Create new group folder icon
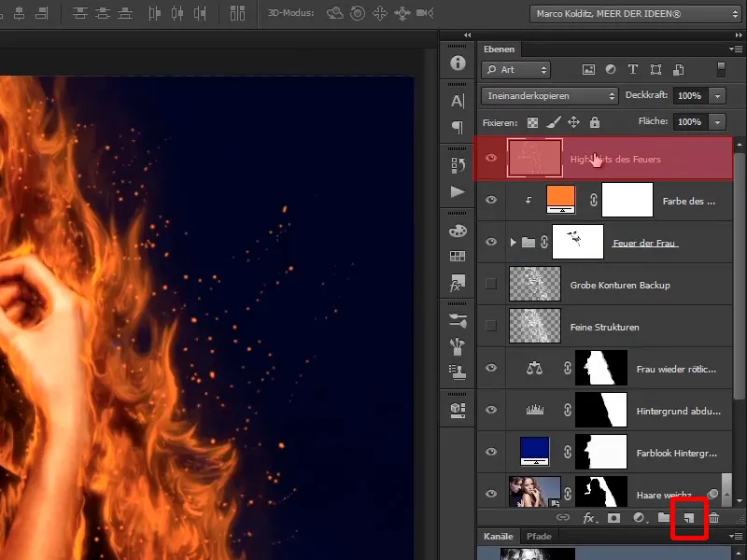The height and width of the screenshot is (560, 747). [664, 517]
